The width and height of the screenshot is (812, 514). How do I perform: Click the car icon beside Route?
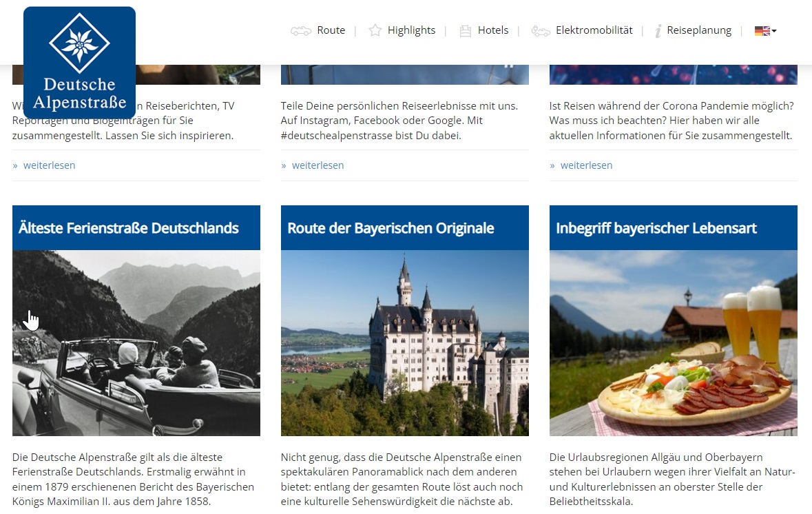[301, 30]
